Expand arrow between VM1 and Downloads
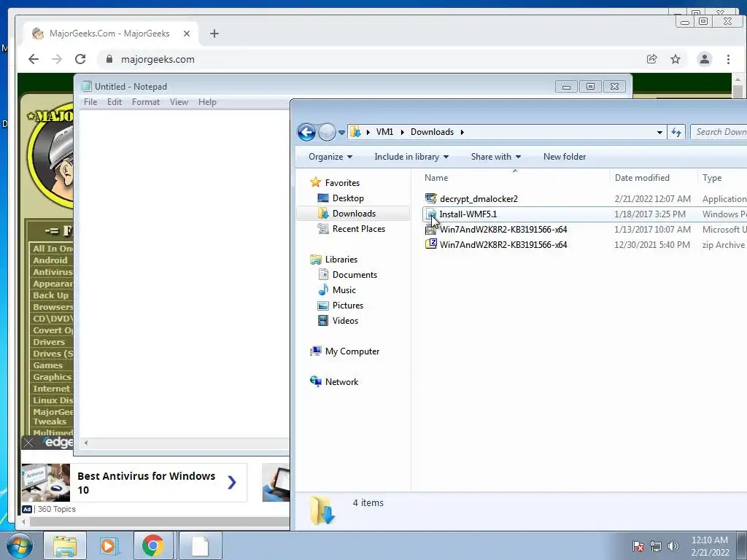 click(402, 132)
